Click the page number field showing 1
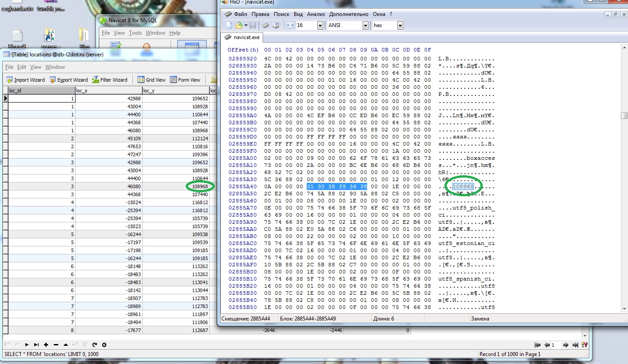Image resolution: width=628 pixels, height=364 pixels. coord(556,345)
